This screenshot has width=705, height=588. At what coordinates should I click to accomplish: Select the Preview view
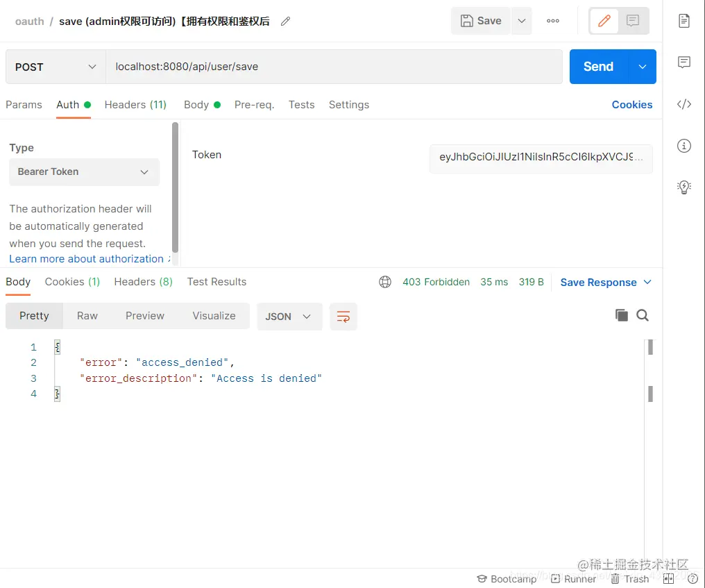click(145, 316)
